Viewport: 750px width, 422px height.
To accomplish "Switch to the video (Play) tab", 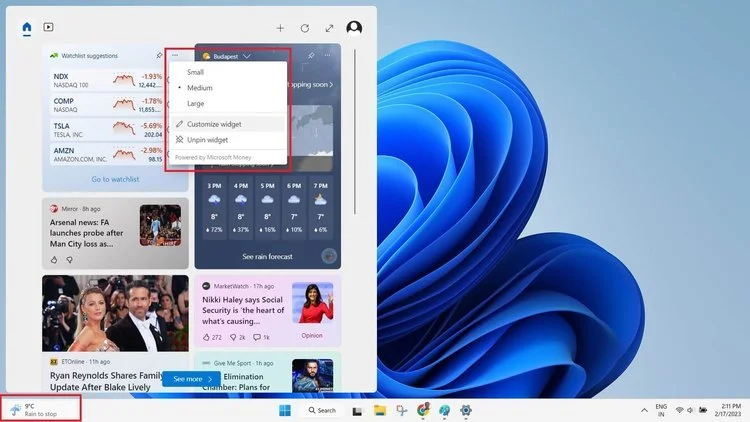I will (x=48, y=27).
